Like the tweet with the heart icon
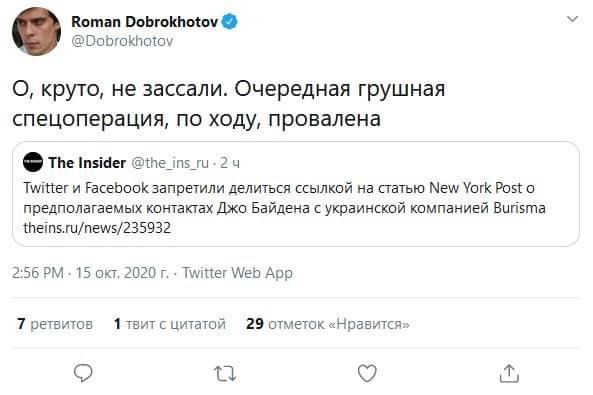The image size is (593, 395). tap(367, 373)
